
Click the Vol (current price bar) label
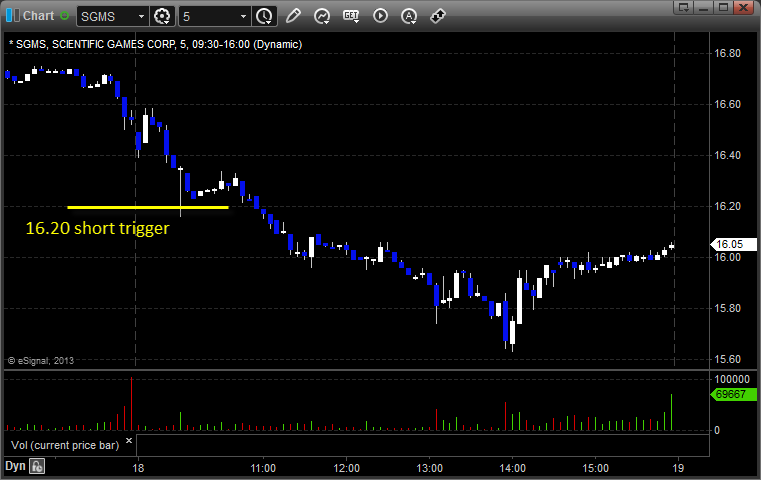coord(65,445)
